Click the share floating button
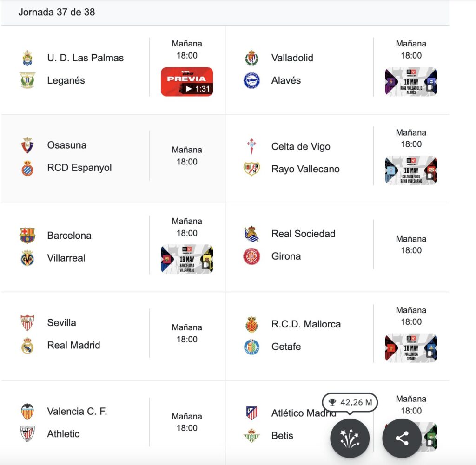This screenshot has height=465, width=476. (x=402, y=438)
